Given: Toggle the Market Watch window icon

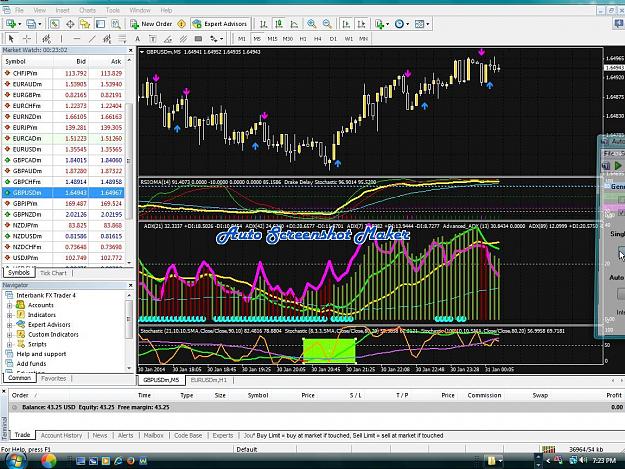Looking at the screenshot, I should pos(54,24).
